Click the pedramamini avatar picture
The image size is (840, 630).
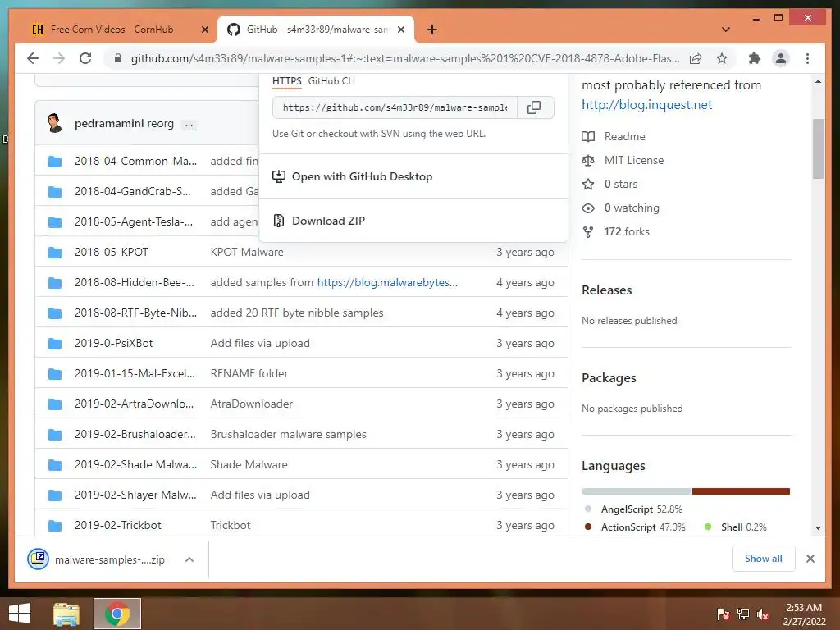click(x=55, y=123)
